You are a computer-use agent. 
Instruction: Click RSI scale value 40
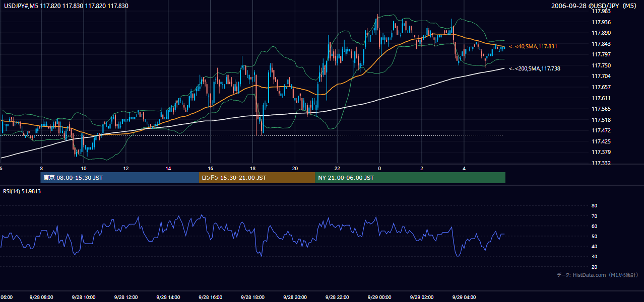(595, 247)
